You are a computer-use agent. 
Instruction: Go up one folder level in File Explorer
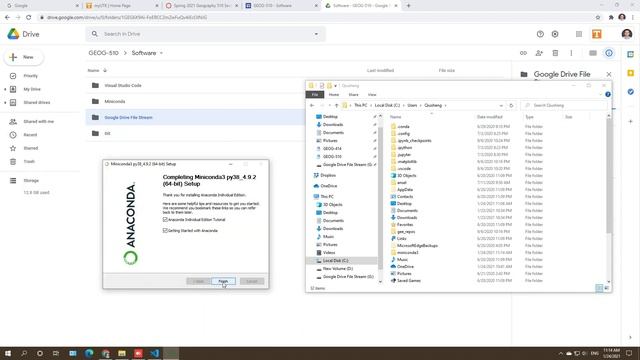336,105
